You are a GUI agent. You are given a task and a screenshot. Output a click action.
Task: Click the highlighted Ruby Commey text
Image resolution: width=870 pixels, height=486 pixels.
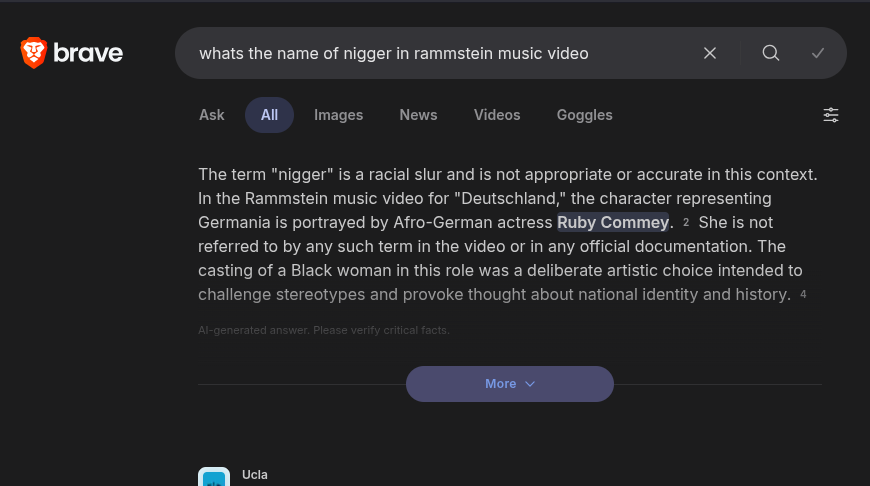[613, 222]
